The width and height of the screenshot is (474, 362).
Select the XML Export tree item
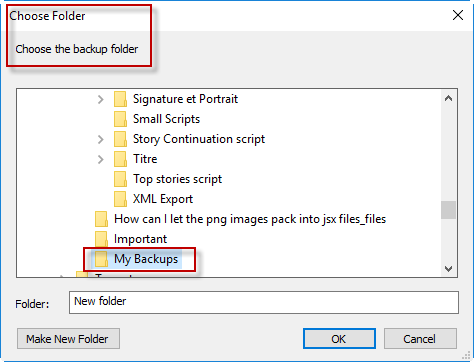pyautogui.click(x=163, y=199)
